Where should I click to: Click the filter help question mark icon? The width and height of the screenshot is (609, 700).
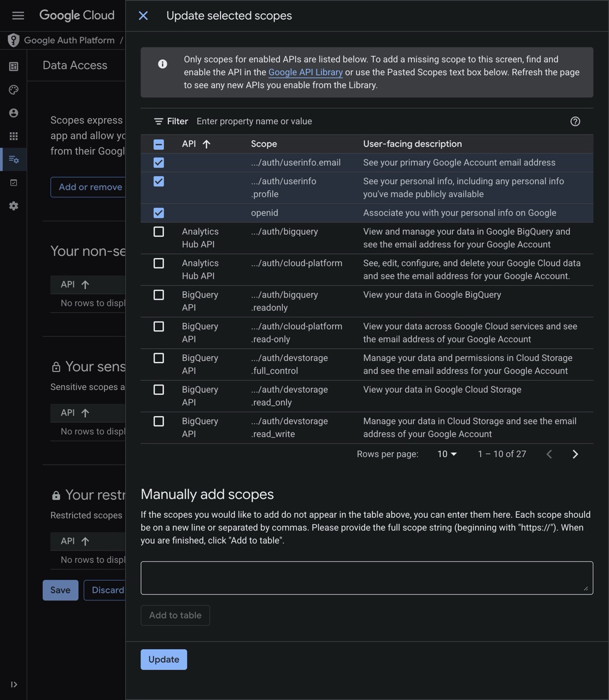[x=575, y=121]
